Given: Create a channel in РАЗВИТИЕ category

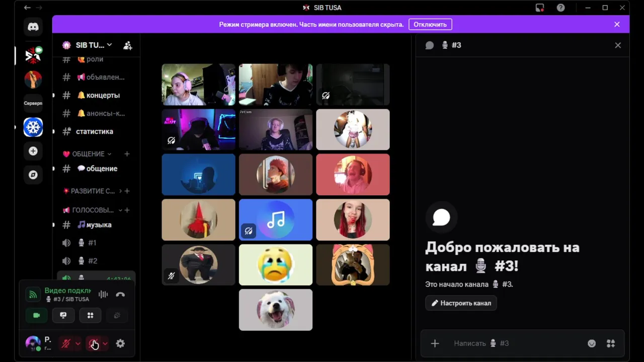Looking at the screenshot, I should point(127,191).
